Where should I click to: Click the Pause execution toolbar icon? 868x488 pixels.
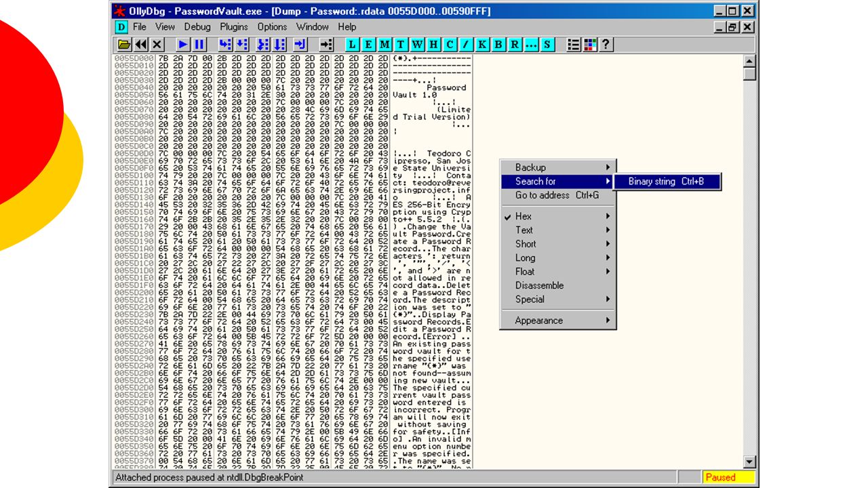point(199,45)
